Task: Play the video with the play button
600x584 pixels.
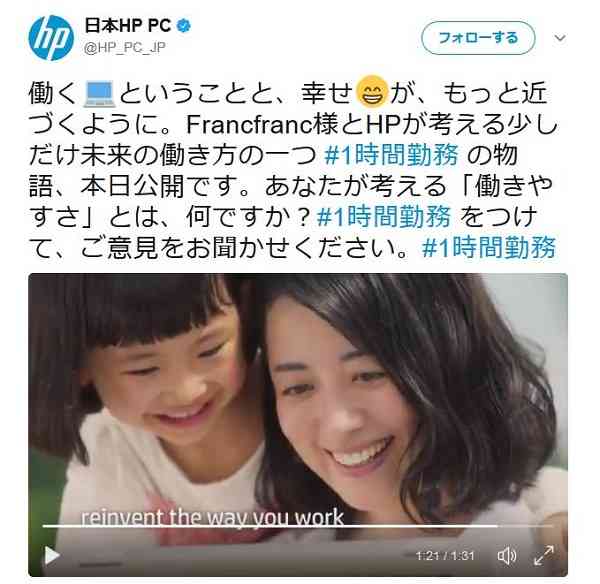Action: pyautogui.click(x=52, y=555)
